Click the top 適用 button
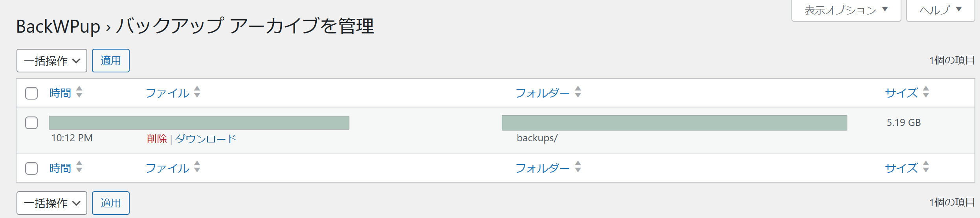 click(111, 61)
